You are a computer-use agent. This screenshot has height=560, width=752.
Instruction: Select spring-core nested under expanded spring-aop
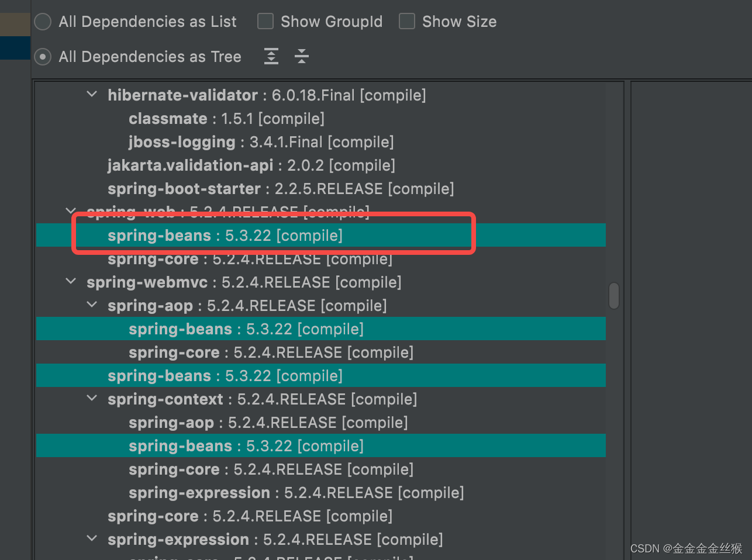(320, 352)
